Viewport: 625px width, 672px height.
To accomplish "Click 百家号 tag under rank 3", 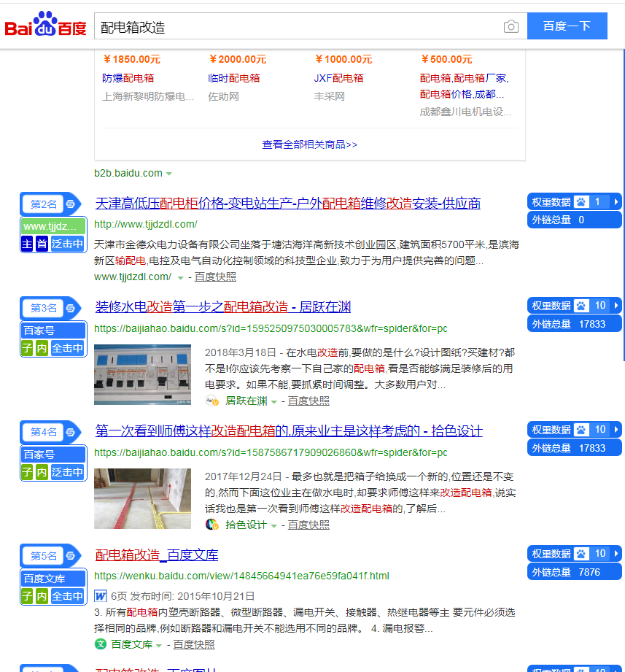I will pos(53,331).
